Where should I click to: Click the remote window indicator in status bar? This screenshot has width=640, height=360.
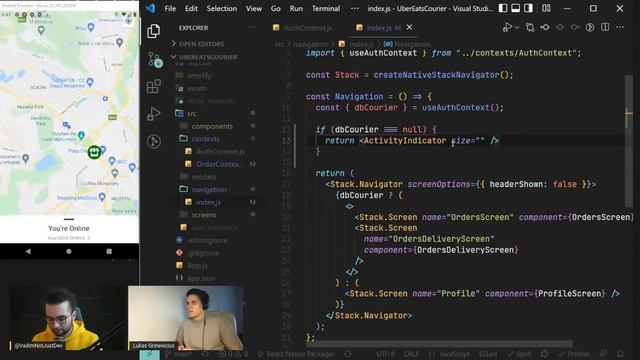tap(149, 354)
